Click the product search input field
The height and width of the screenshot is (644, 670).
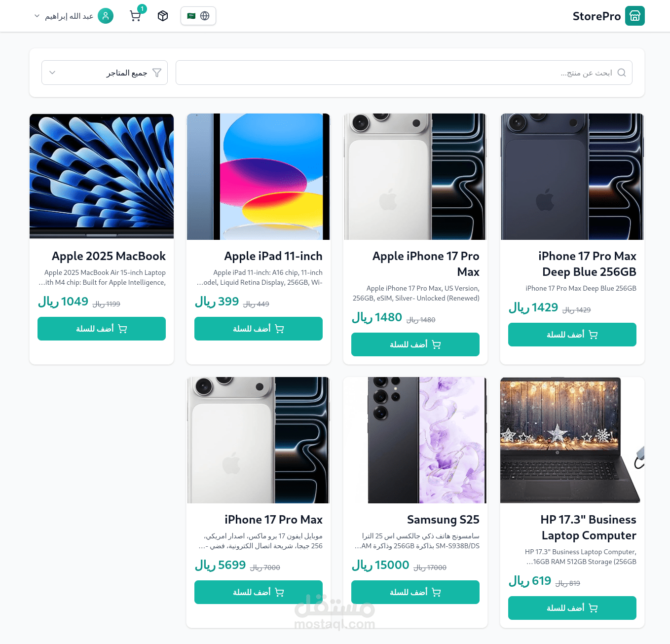(x=395, y=73)
